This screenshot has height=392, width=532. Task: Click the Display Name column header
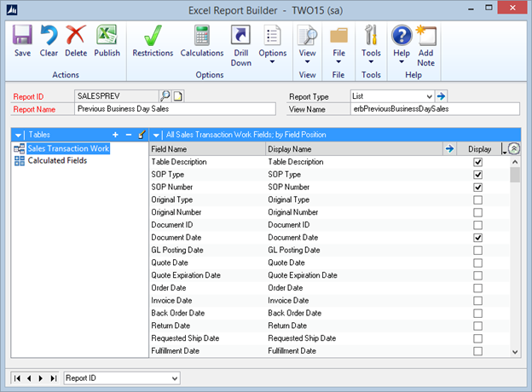355,149
